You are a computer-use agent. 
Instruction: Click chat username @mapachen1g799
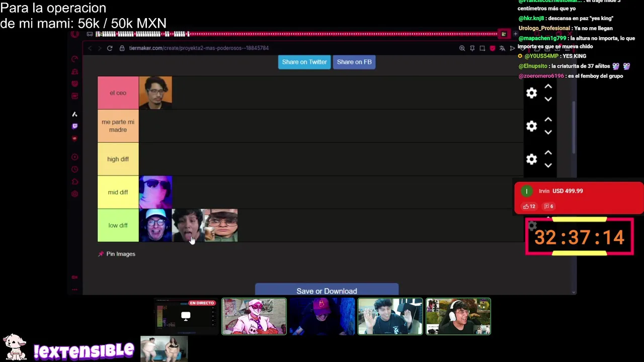pos(542,38)
